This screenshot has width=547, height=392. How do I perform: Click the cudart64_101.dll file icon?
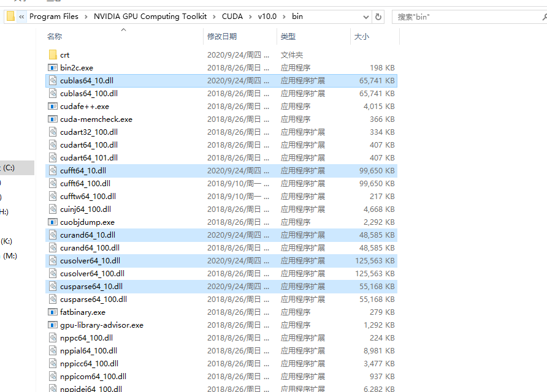53,158
